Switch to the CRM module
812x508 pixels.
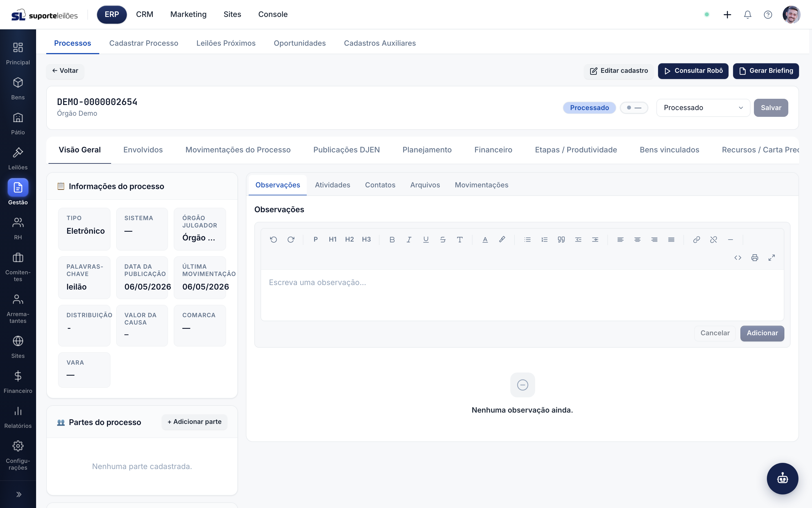(x=145, y=14)
